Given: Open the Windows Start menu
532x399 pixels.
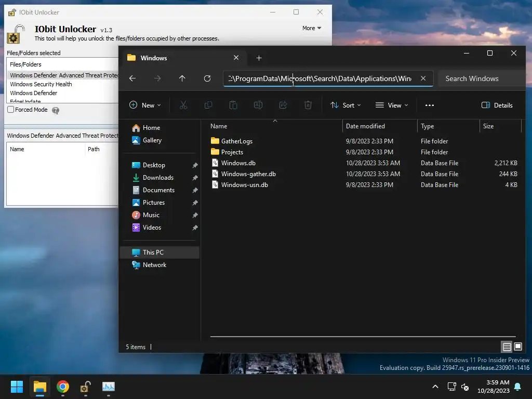Looking at the screenshot, I should pyautogui.click(x=17, y=387).
